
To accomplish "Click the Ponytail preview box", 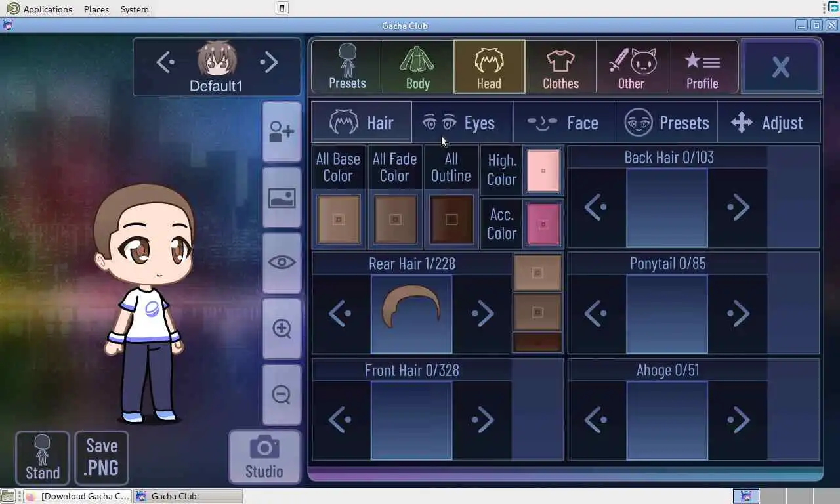I will [667, 314].
